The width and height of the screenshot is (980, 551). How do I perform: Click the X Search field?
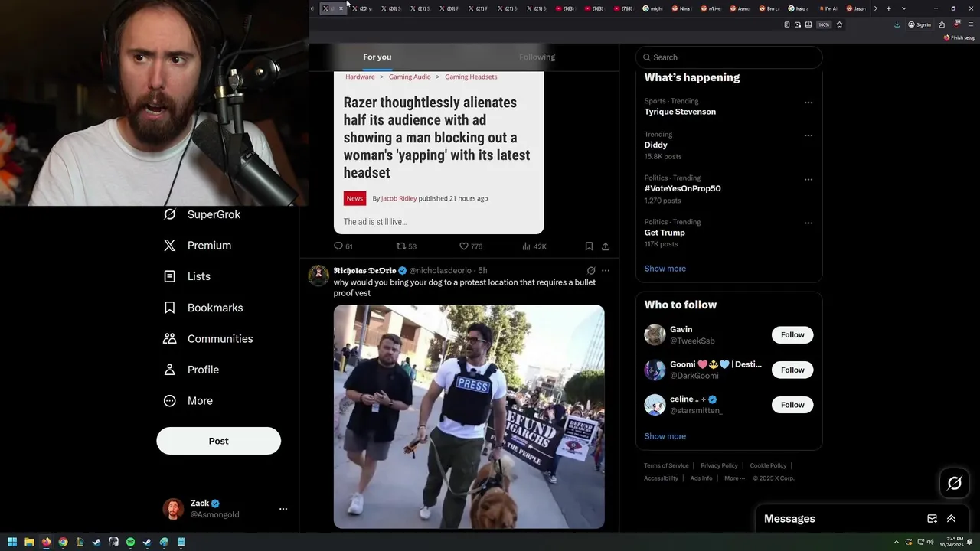click(x=729, y=57)
